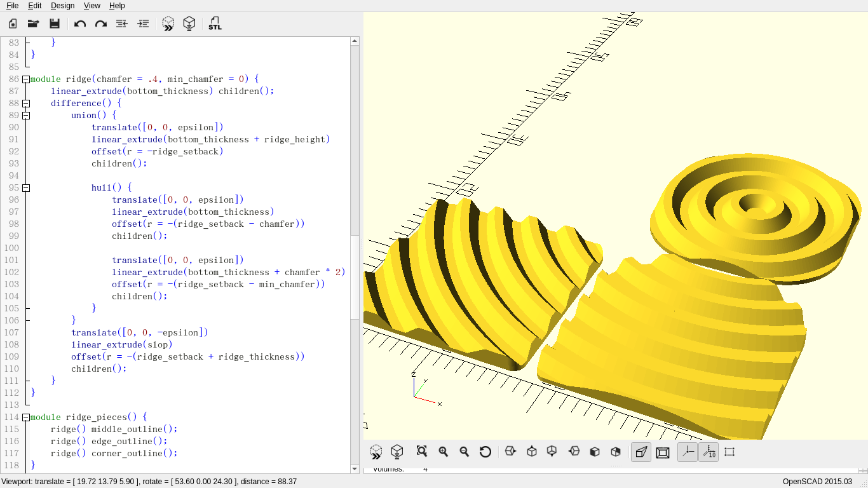Switch to the Right view
This screenshot has width=868, height=488.
click(x=510, y=452)
